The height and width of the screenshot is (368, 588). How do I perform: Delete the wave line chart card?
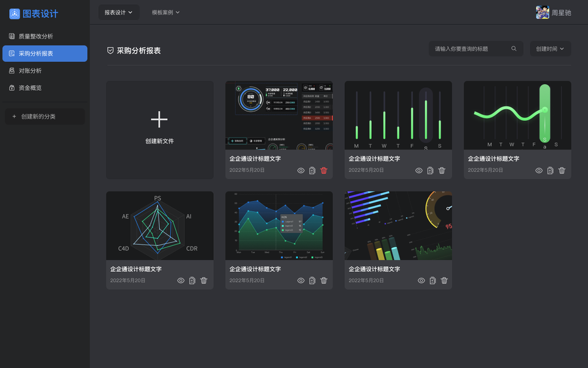[562, 171]
